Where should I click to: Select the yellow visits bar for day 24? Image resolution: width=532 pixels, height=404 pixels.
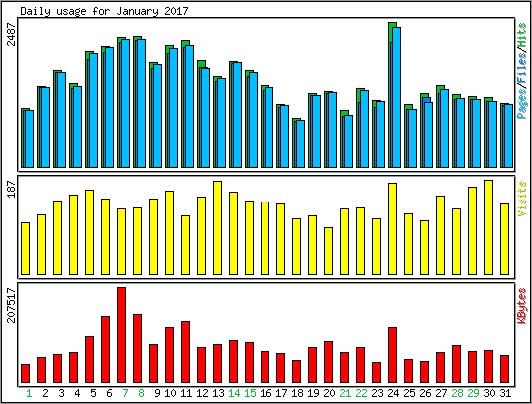click(393, 229)
